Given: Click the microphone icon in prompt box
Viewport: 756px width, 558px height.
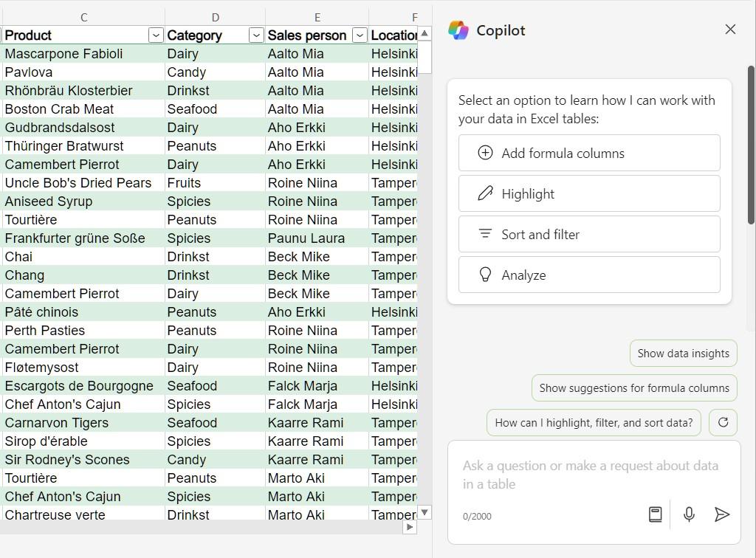Looking at the screenshot, I should tap(689, 514).
